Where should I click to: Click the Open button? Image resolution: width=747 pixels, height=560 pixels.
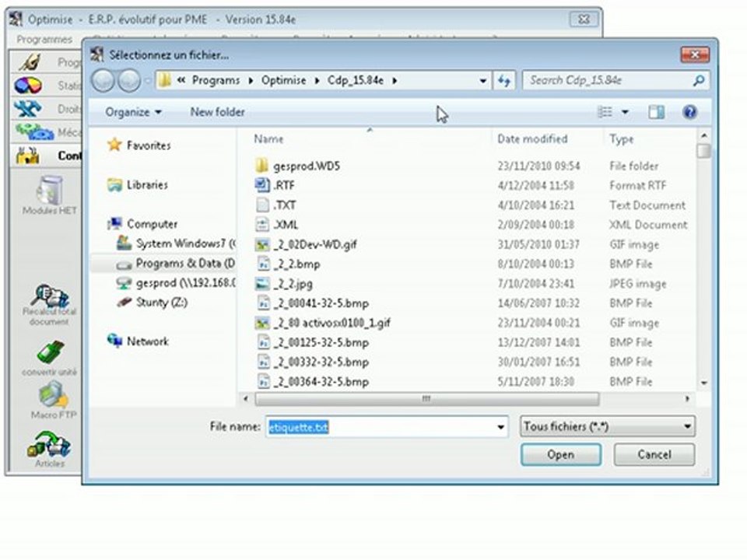[561, 455]
